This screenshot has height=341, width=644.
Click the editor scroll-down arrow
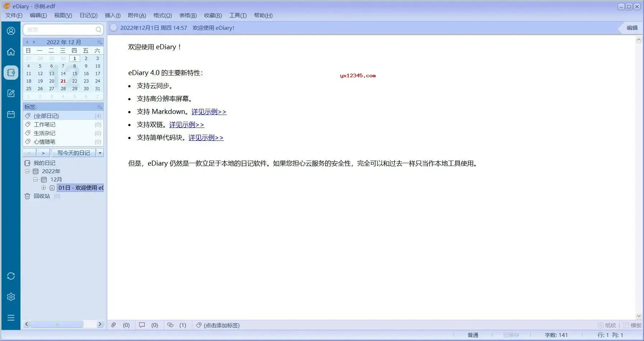(639, 316)
